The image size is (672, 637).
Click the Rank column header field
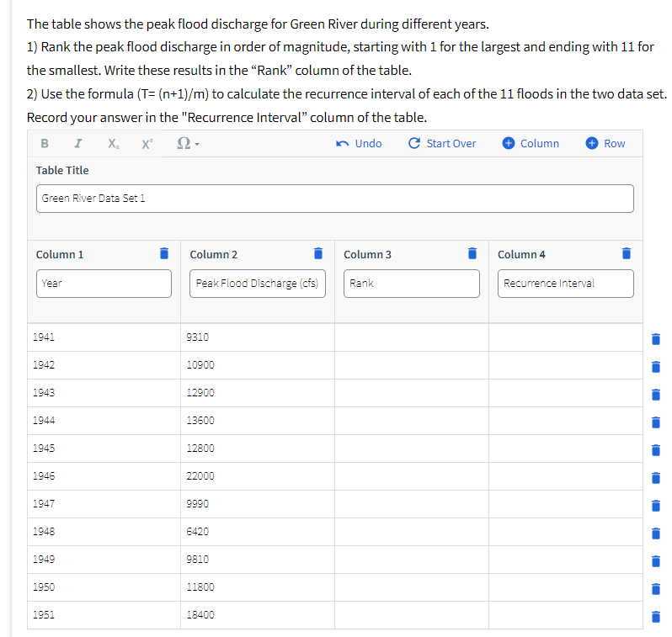click(412, 284)
